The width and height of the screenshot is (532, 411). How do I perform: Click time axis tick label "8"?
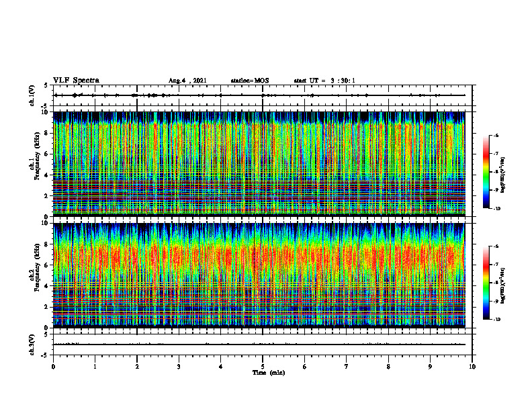pos(388,367)
